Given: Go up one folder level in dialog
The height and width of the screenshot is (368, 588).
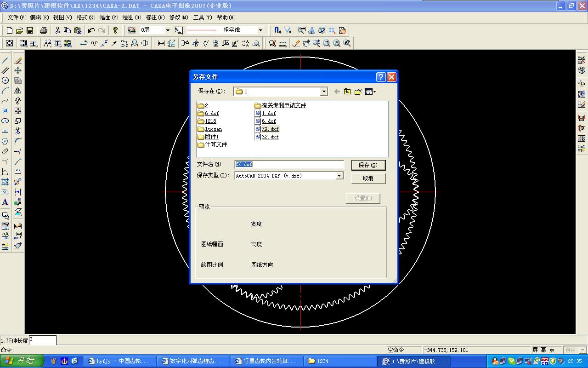Looking at the screenshot, I should point(347,92).
